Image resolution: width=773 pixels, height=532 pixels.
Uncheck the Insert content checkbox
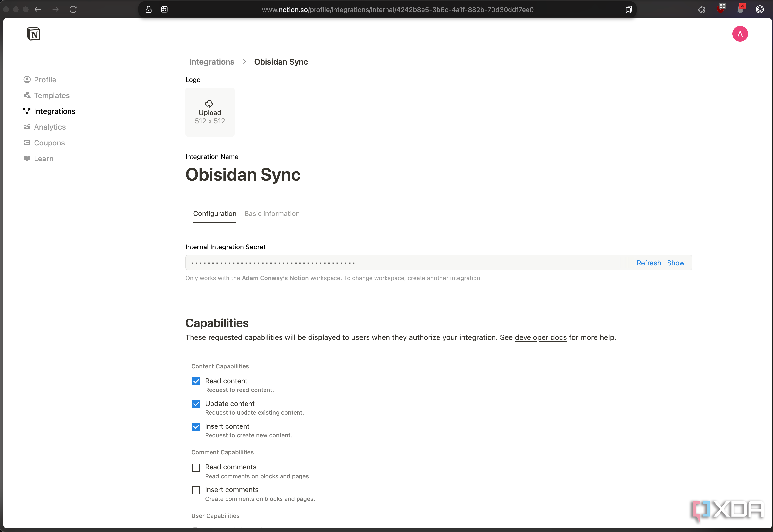pos(196,426)
